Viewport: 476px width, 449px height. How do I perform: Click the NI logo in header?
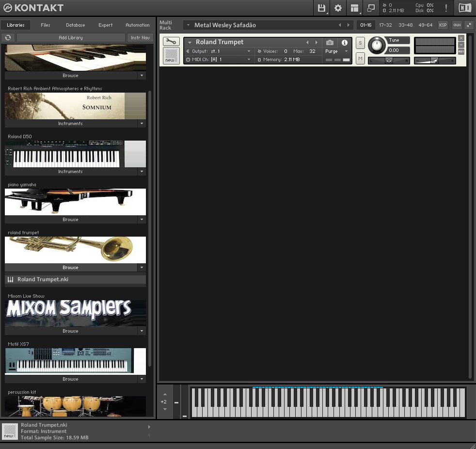(x=465, y=8)
